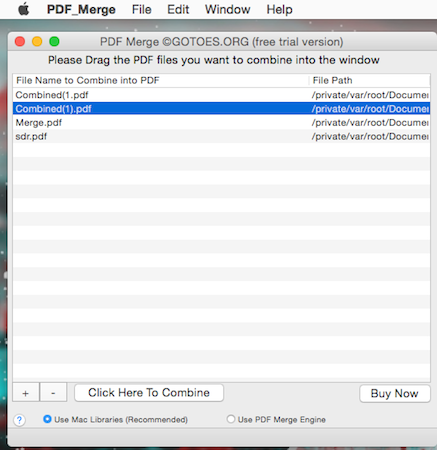Open the Help menu

[279, 9]
